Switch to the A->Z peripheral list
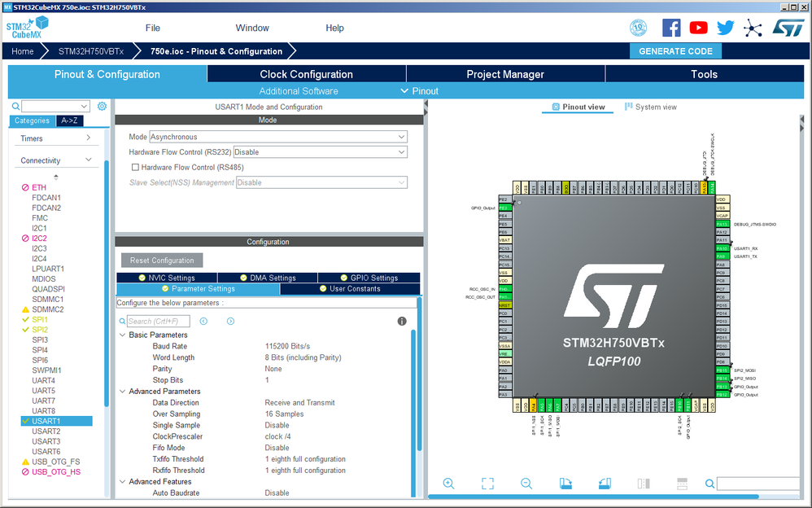This screenshot has width=812, height=508. [69, 120]
